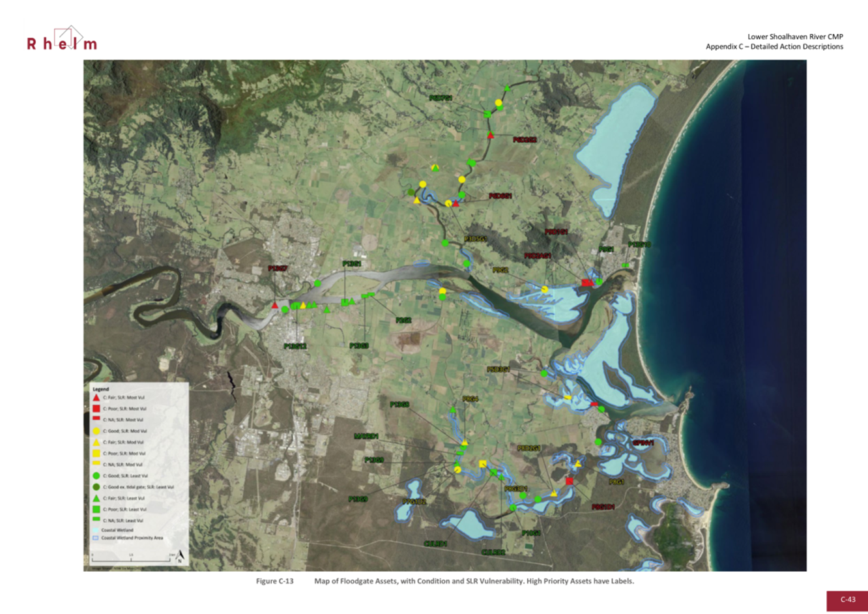
Task: Click the CULRD1 asset label
Action: [435, 543]
